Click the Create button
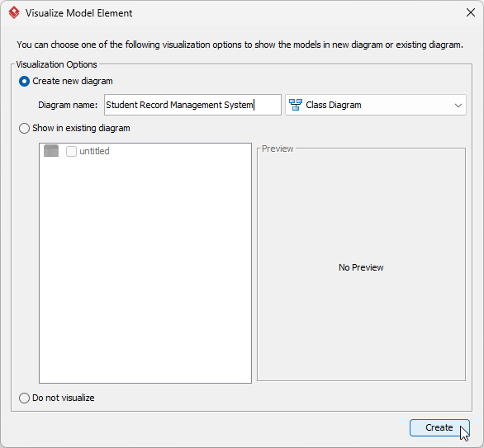This screenshot has width=484, height=448. click(439, 427)
